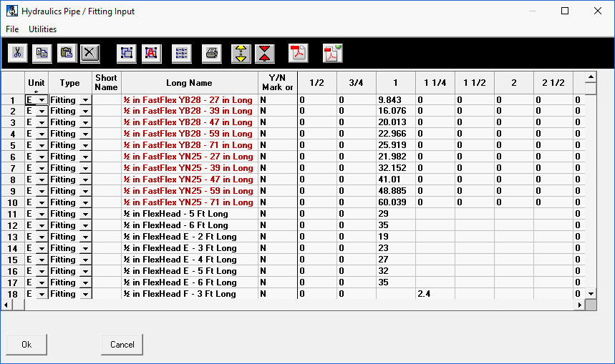Click the Cut scissors toolbar icon
This screenshot has height=364, width=615.
tap(18, 53)
